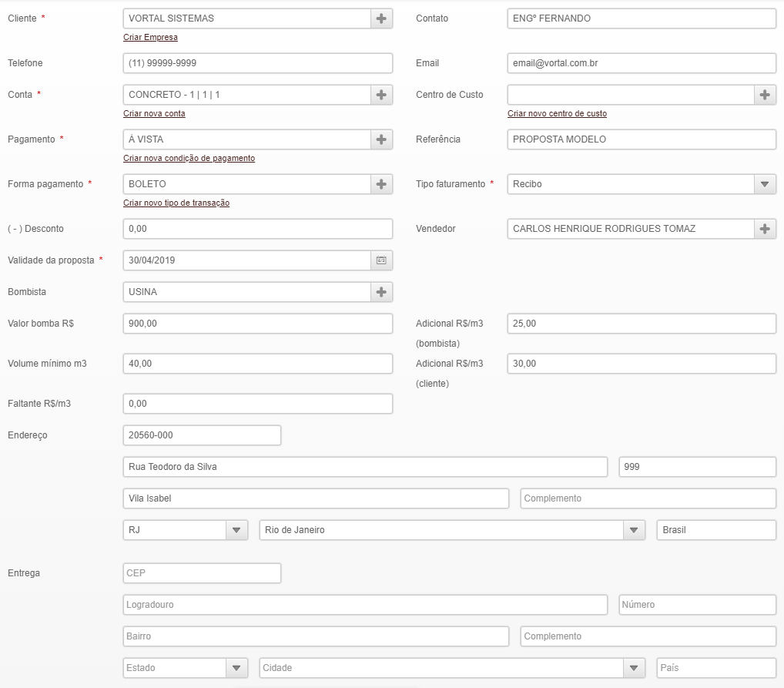Image resolution: width=784 pixels, height=688 pixels.
Task: Select Criar novo tipo de transação link
Action: (176, 203)
